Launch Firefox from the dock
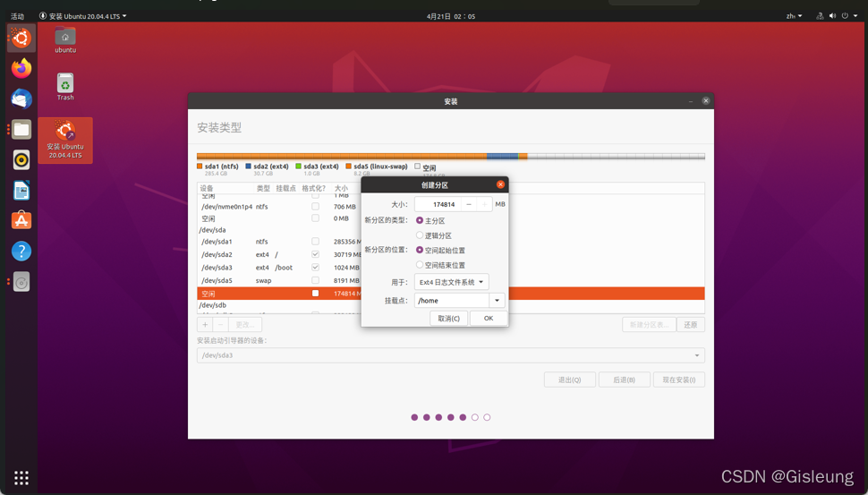Viewport: 868px width, 495px height. pyautogui.click(x=21, y=69)
